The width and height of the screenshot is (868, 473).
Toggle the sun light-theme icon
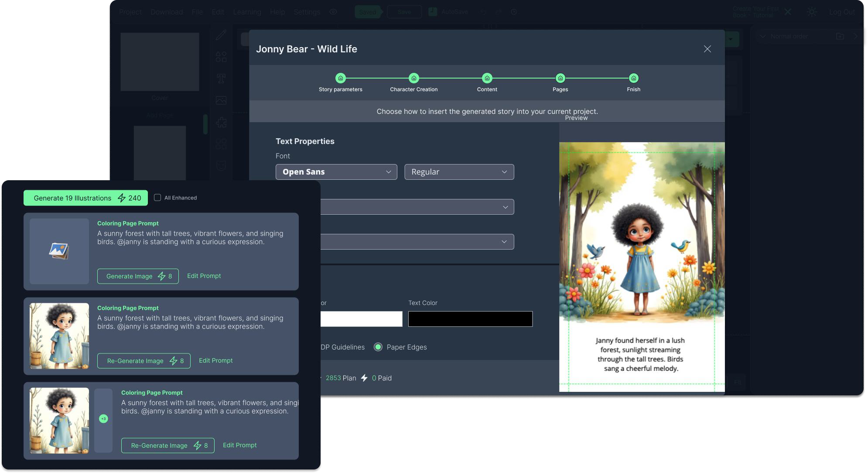tap(811, 12)
